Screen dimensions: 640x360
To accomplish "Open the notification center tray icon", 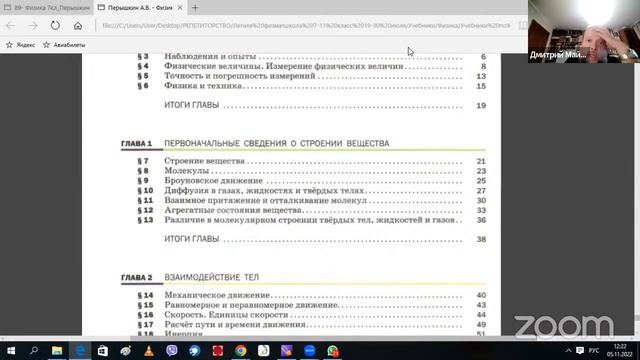I will [580, 351].
